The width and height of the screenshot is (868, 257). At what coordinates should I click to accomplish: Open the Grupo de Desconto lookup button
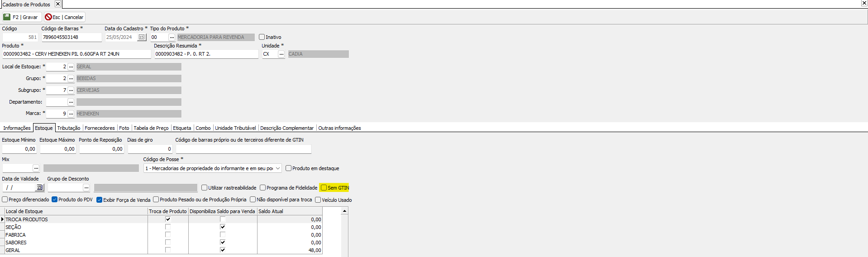tap(86, 187)
